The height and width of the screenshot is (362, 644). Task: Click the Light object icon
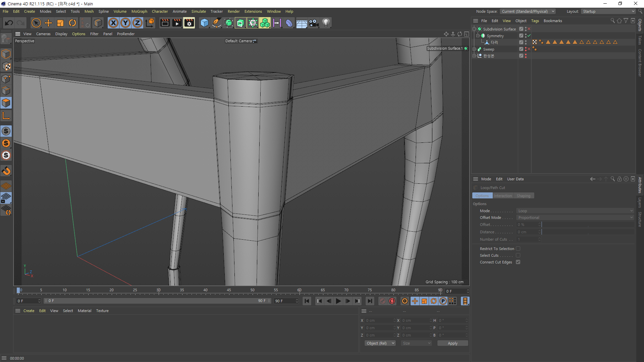[326, 23]
